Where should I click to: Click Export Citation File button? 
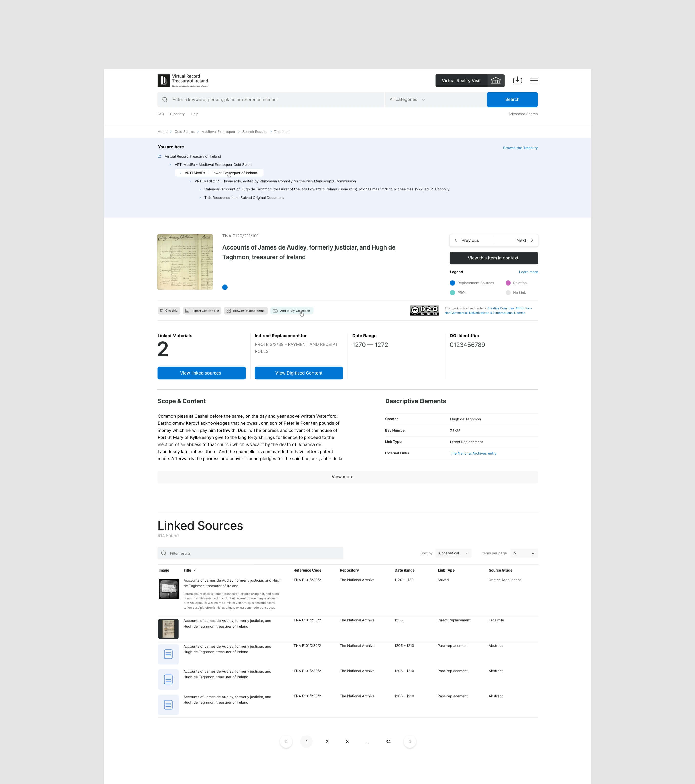point(202,311)
